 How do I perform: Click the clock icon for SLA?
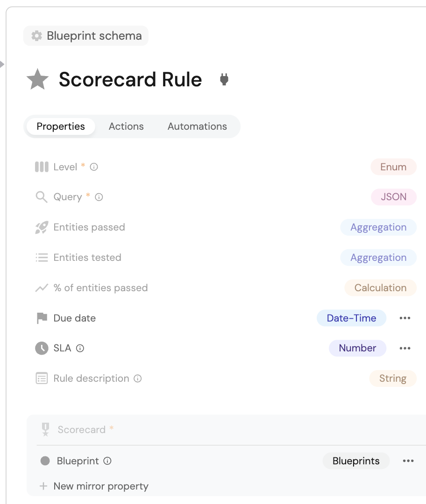coord(42,348)
